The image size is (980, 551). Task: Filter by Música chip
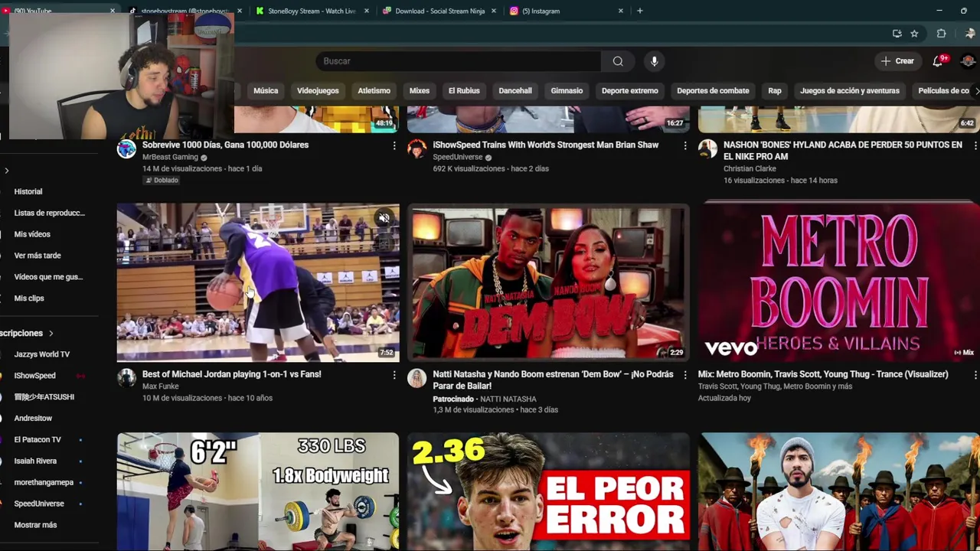pyautogui.click(x=266, y=90)
